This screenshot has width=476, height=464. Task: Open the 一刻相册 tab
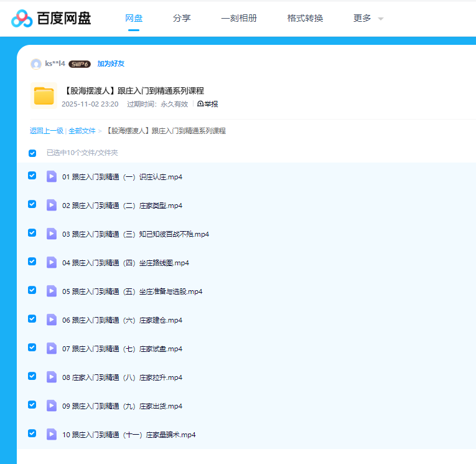(x=239, y=19)
